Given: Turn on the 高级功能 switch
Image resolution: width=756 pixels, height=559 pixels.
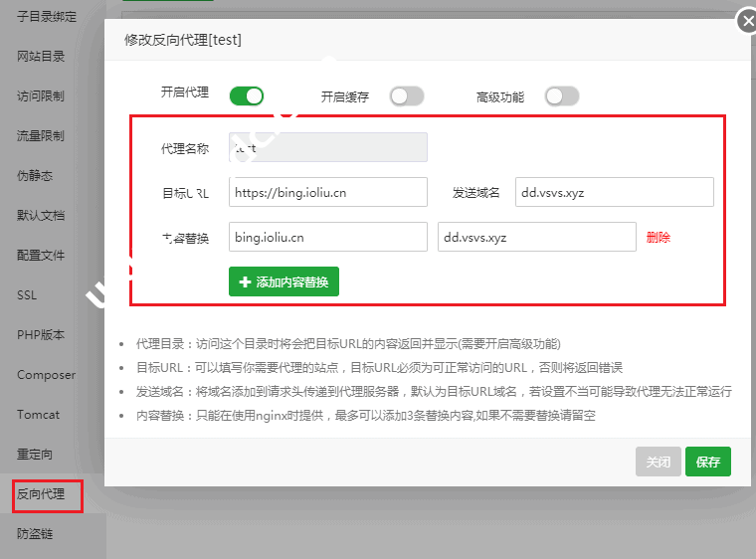Looking at the screenshot, I should (561, 95).
